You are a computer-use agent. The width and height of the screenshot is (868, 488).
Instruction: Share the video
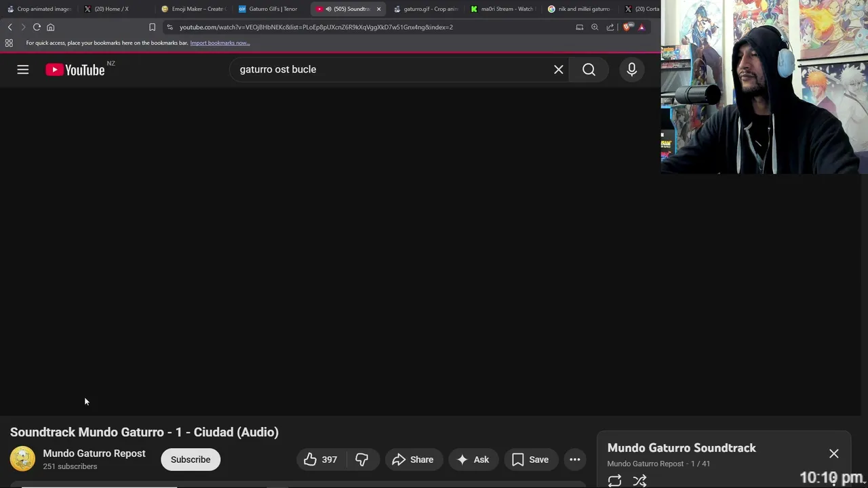[413, 460]
